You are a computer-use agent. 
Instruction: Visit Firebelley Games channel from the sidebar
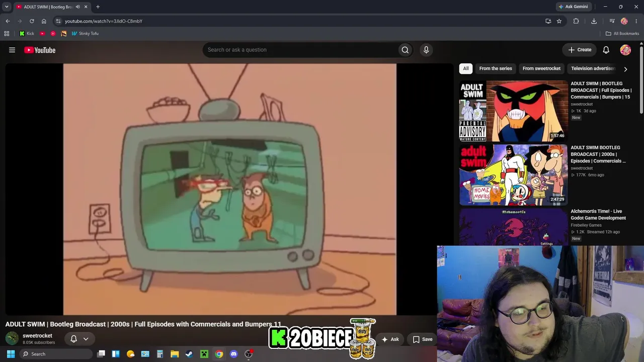click(x=586, y=225)
